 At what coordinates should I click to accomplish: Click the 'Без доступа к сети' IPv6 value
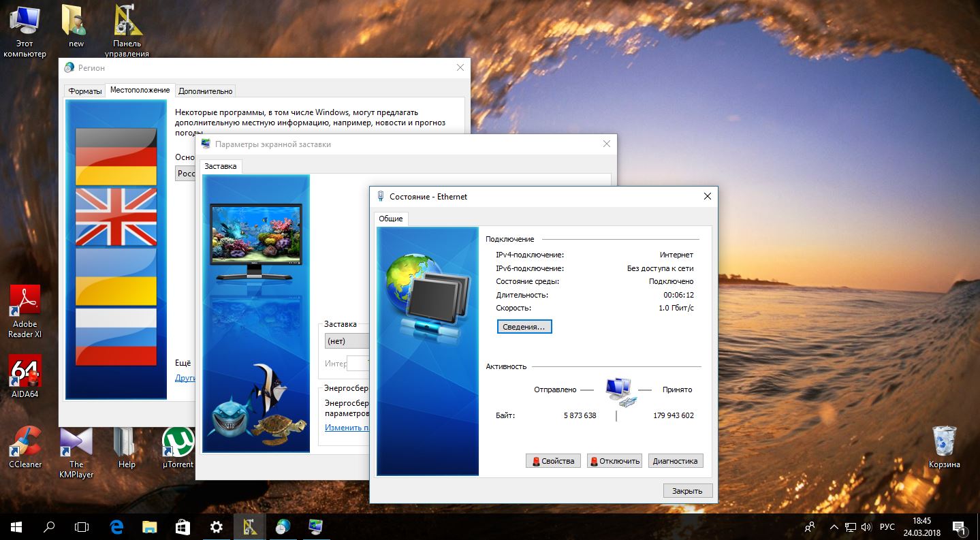click(x=660, y=268)
